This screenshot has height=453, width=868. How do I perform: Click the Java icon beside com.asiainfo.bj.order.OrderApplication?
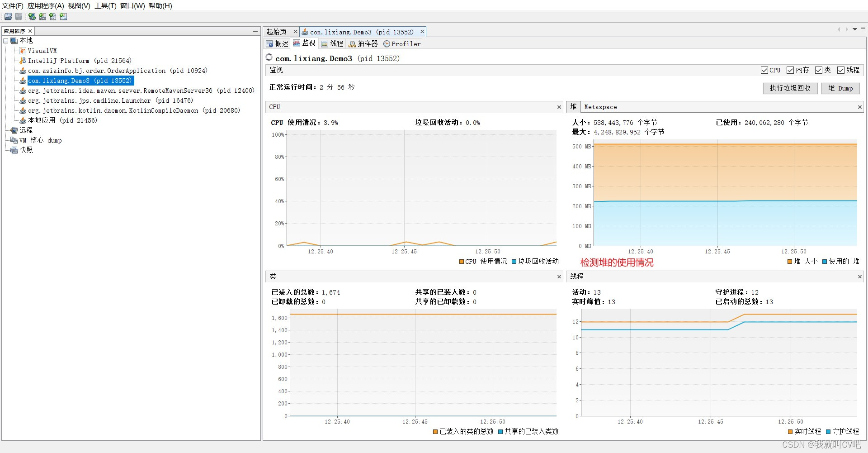click(x=23, y=71)
